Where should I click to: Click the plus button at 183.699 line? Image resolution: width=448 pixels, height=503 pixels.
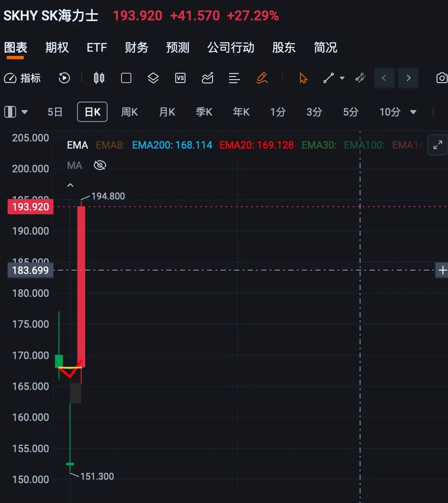(x=442, y=270)
